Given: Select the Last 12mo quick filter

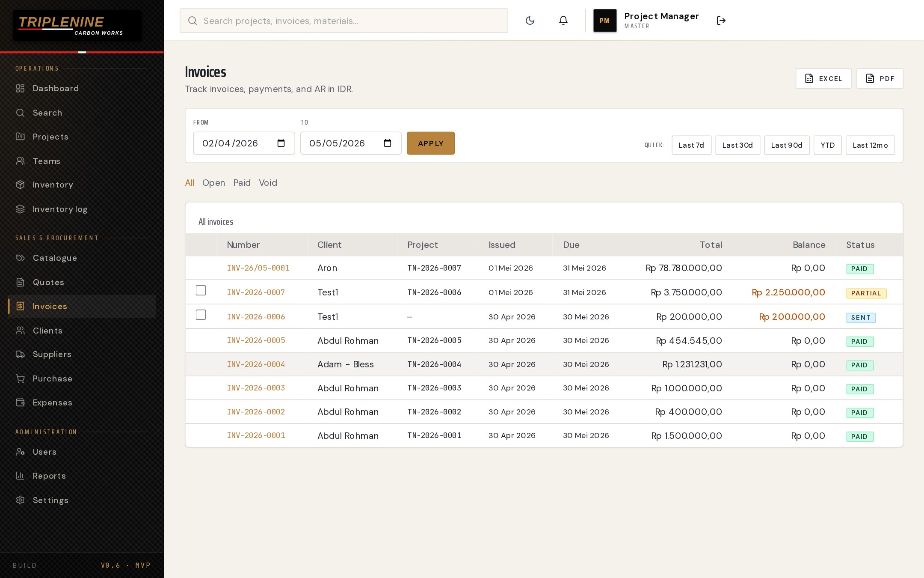Looking at the screenshot, I should click(x=870, y=145).
